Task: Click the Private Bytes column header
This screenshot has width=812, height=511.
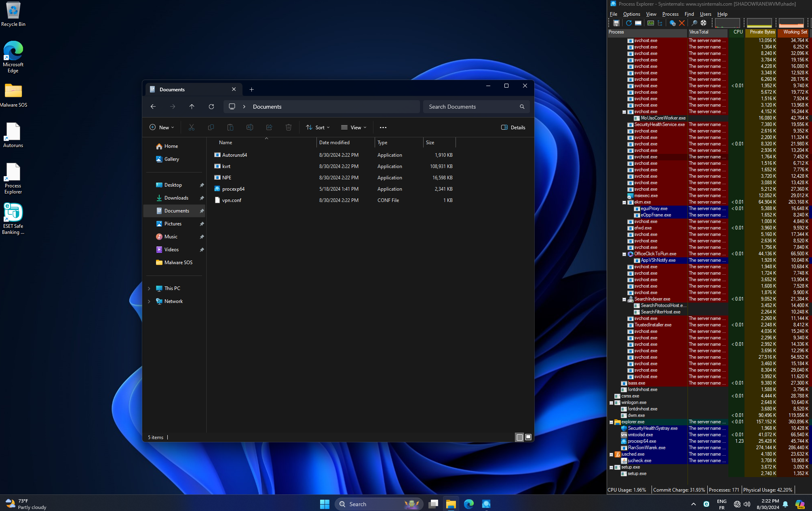Action: click(761, 32)
